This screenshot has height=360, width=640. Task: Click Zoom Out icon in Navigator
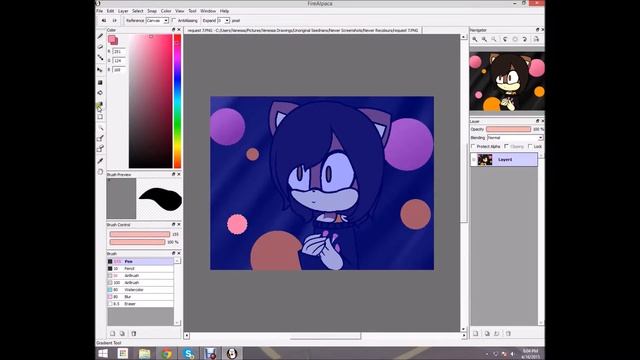(x=484, y=39)
